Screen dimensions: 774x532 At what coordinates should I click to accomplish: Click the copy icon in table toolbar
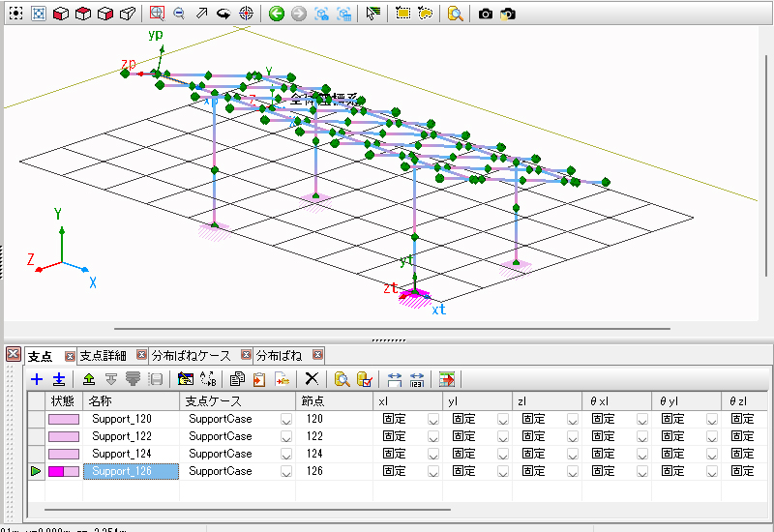[x=237, y=379]
